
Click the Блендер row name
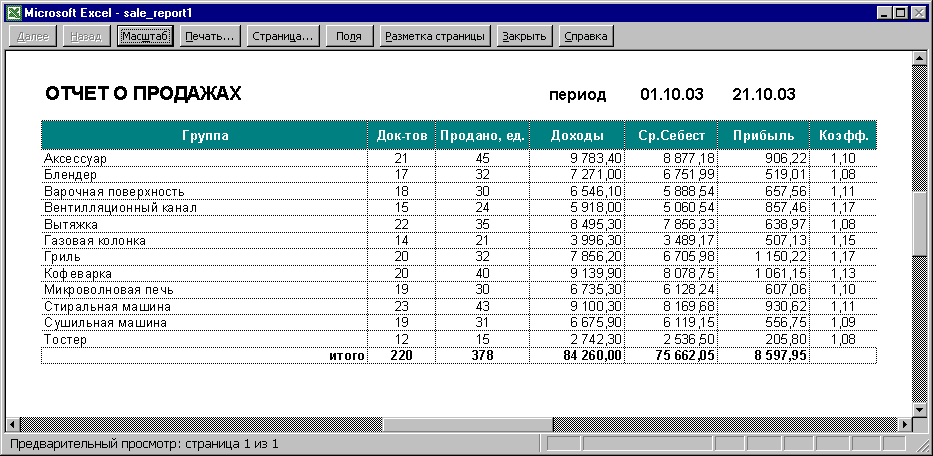(70, 175)
